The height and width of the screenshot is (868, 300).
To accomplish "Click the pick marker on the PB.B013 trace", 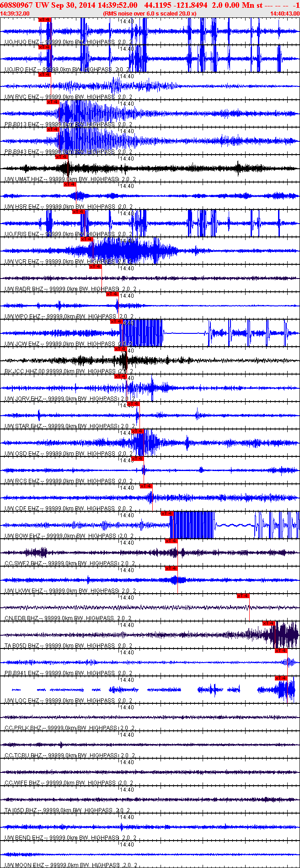I will pyautogui.click(x=53, y=102).
